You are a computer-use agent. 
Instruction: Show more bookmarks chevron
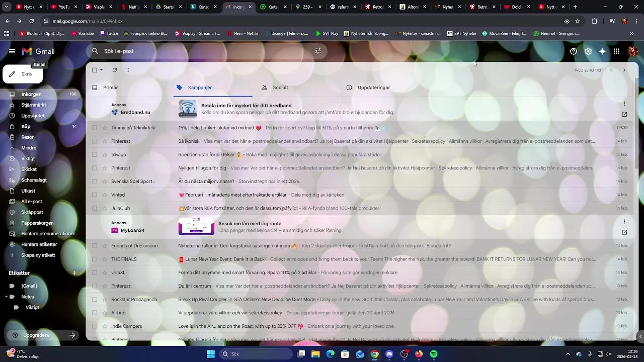tap(632, 34)
